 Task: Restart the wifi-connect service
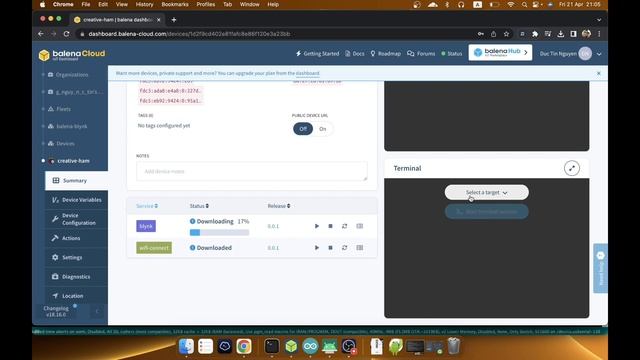pos(344,248)
